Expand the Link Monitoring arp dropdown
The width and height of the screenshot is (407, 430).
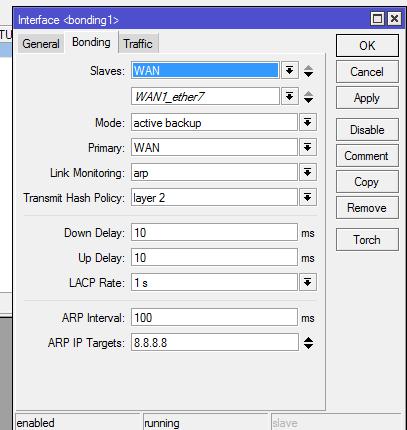(307, 172)
